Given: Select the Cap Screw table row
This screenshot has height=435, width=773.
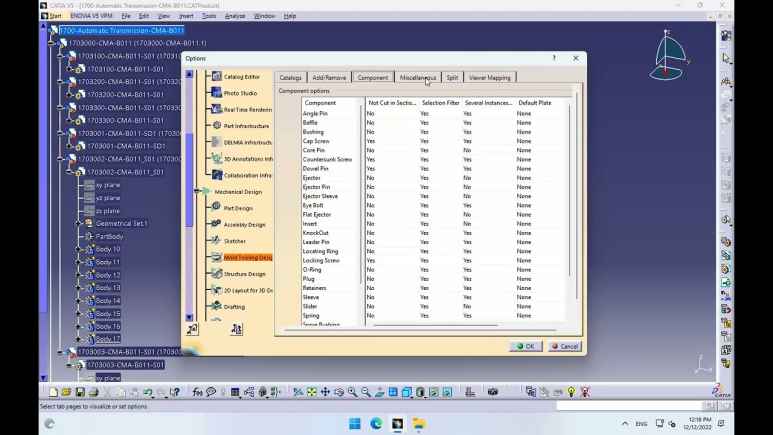Looking at the screenshot, I should click(x=316, y=141).
